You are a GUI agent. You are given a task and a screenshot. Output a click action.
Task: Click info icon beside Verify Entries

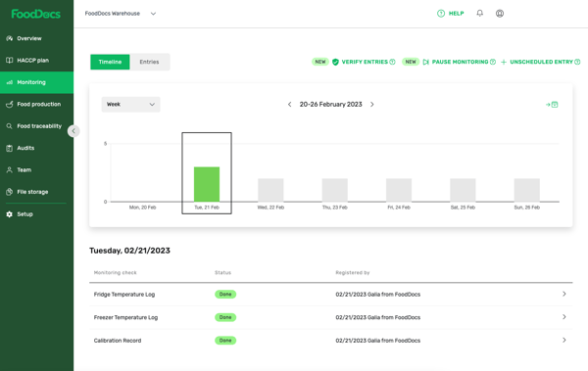click(392, 62)
